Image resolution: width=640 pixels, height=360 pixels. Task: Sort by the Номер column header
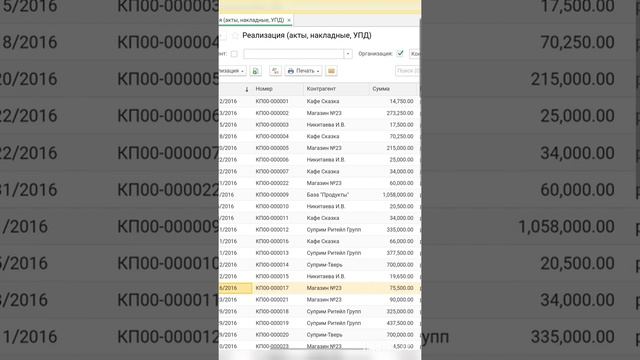(264, 89)
